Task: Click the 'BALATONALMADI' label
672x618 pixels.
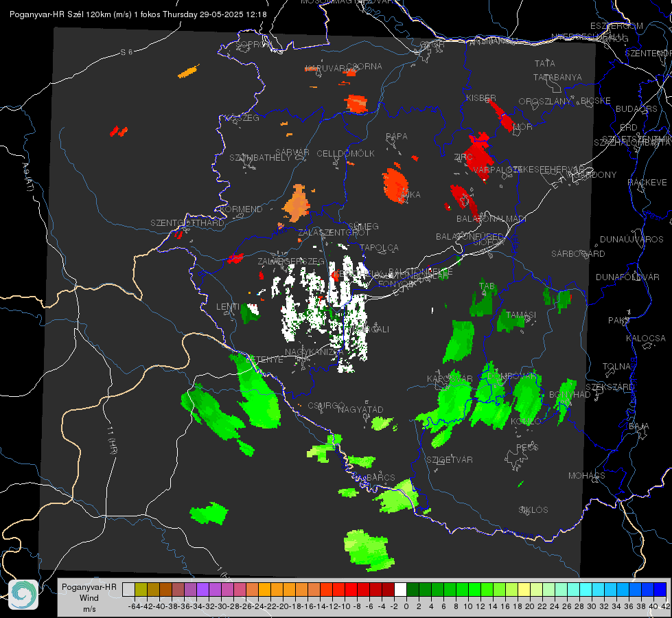Action: pyautogui.click(x=491, y=218)
